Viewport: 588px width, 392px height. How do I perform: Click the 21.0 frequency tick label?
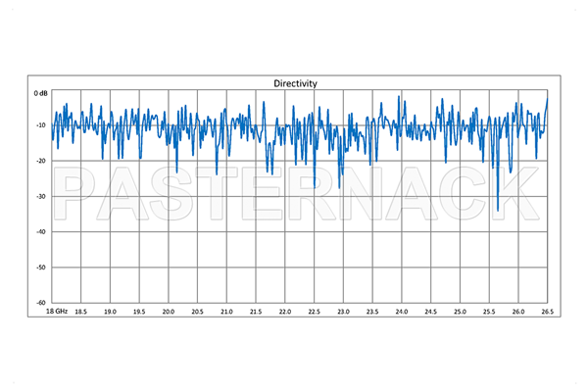[226, 311]
